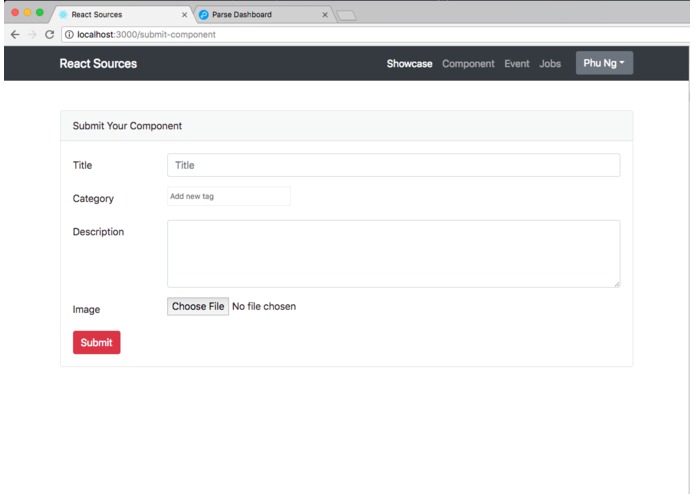Image resolution: width=695 pixels, height=494 pixels.
Task: Click the Category field label
Action: (93, 198)
